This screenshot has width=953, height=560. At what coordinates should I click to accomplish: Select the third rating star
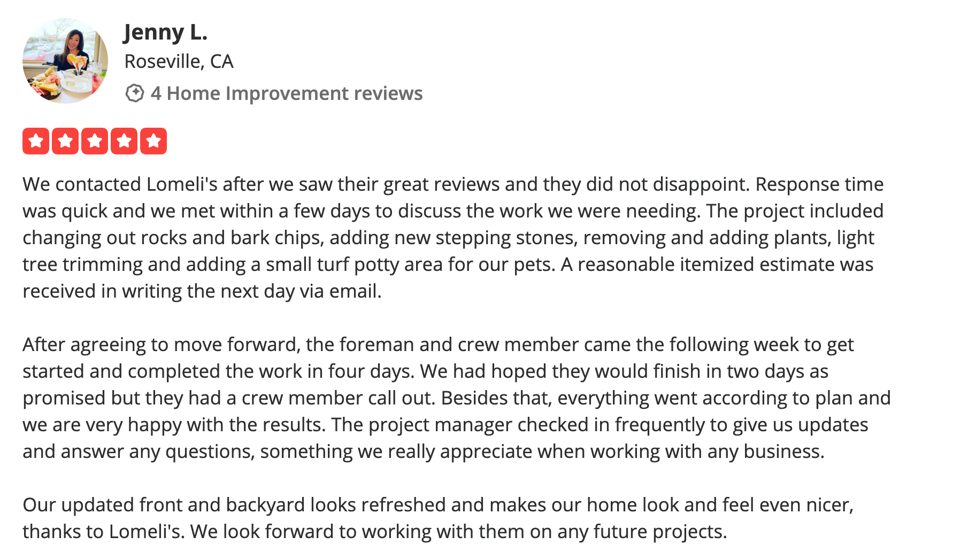(95, 141)
